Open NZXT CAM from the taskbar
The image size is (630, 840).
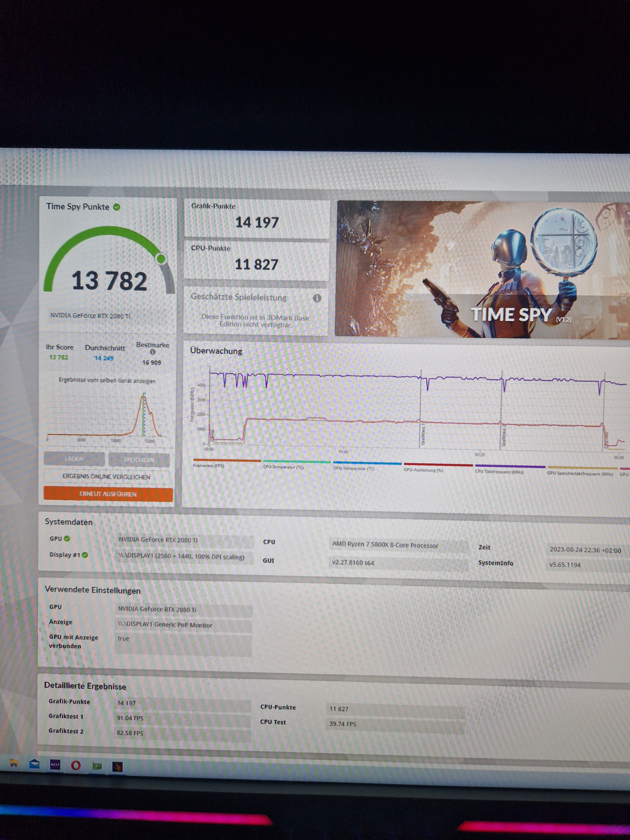55,764
